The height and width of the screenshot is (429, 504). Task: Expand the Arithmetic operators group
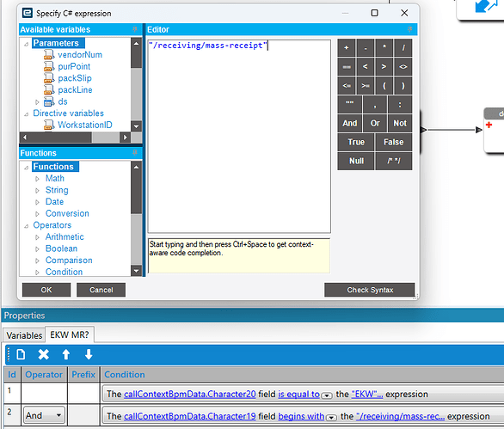tap(37, 237)
